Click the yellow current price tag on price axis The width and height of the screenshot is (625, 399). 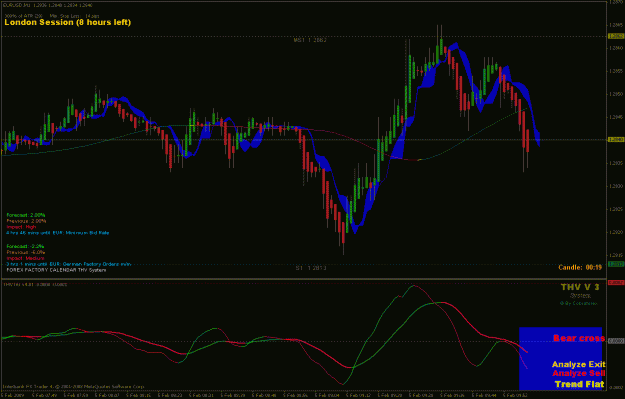click(616, 140)
